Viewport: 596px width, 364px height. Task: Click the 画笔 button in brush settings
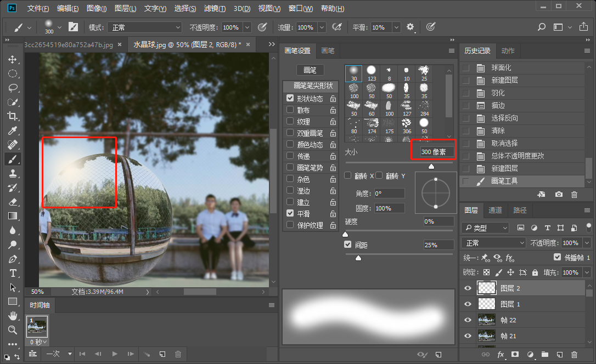(310, 70)
